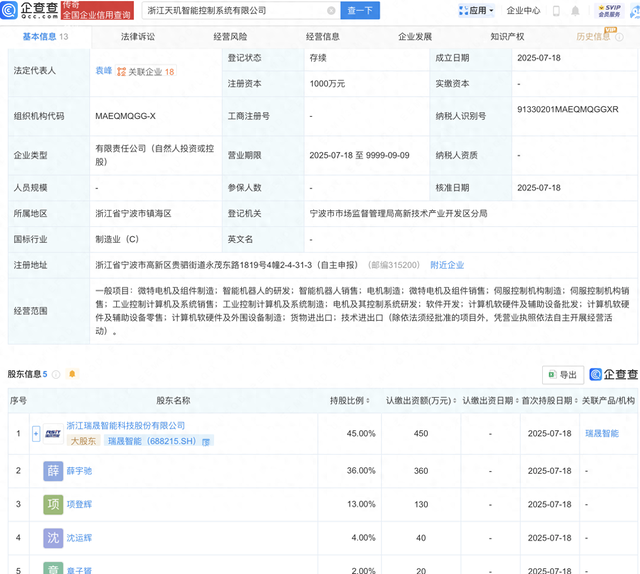
Task: Sort by 认缴出资日期 column
Action: [491, 400]
